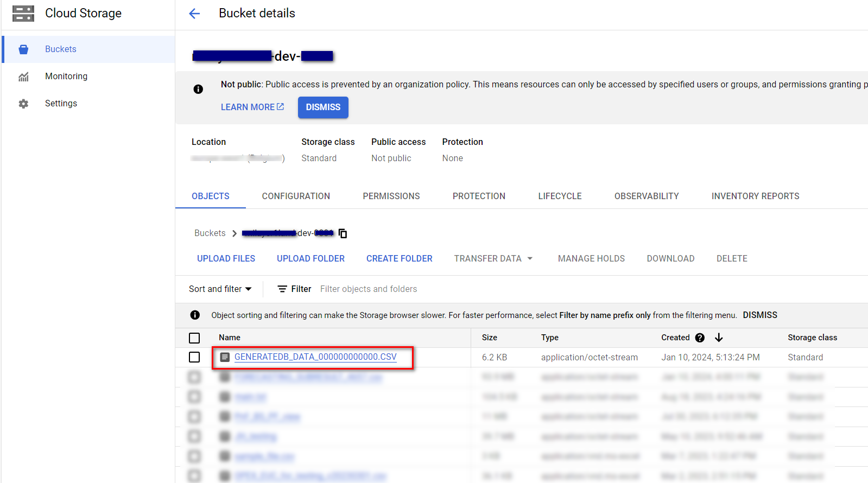Click the Size column header

490,338
